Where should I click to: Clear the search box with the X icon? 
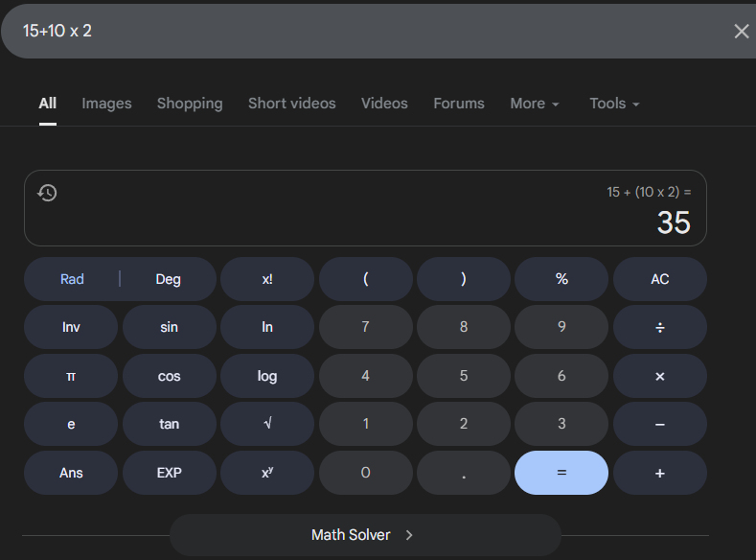tap(741, 32)
